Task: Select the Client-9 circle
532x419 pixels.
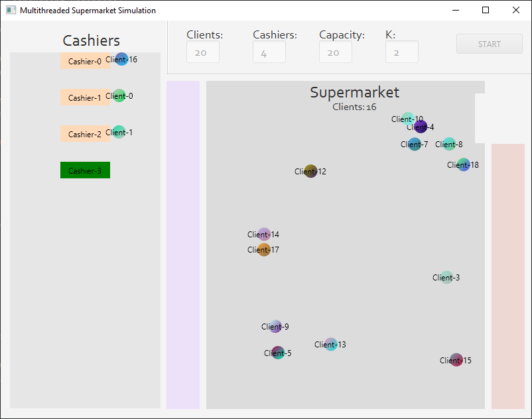Action: click(275, 326)
